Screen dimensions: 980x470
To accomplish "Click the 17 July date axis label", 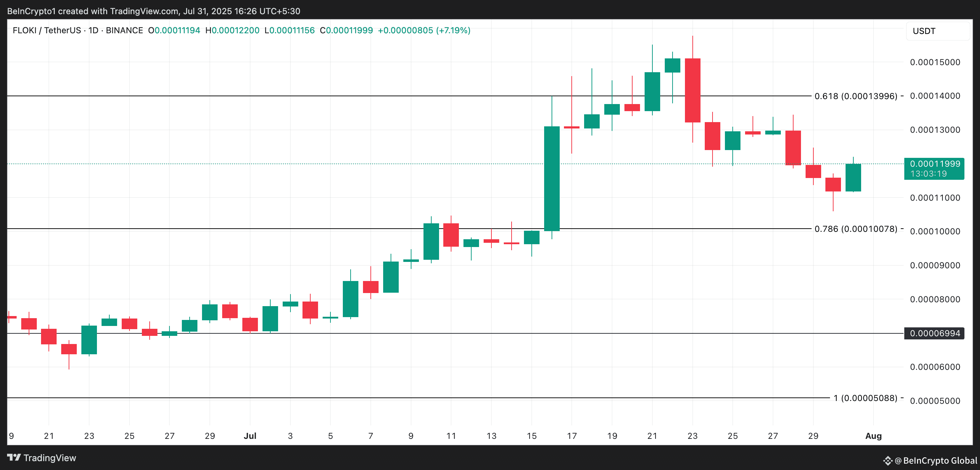I will pos(572,436).
